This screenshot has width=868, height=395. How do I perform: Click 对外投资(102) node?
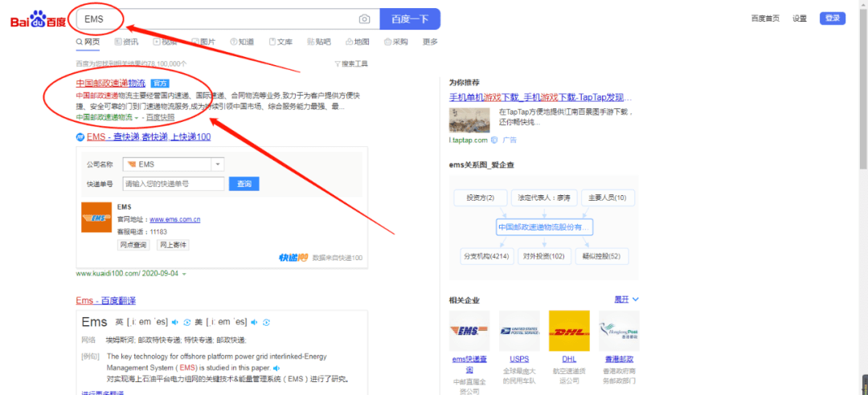544,256
